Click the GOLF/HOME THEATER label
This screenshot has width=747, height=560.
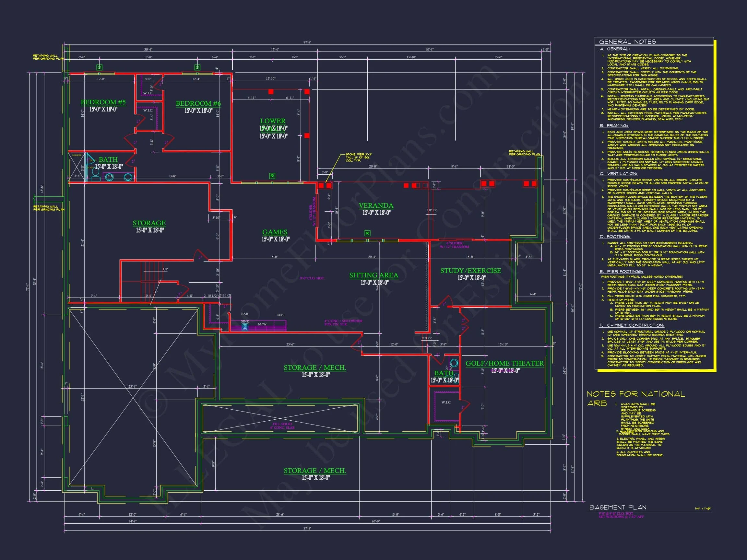coord(504,363)
